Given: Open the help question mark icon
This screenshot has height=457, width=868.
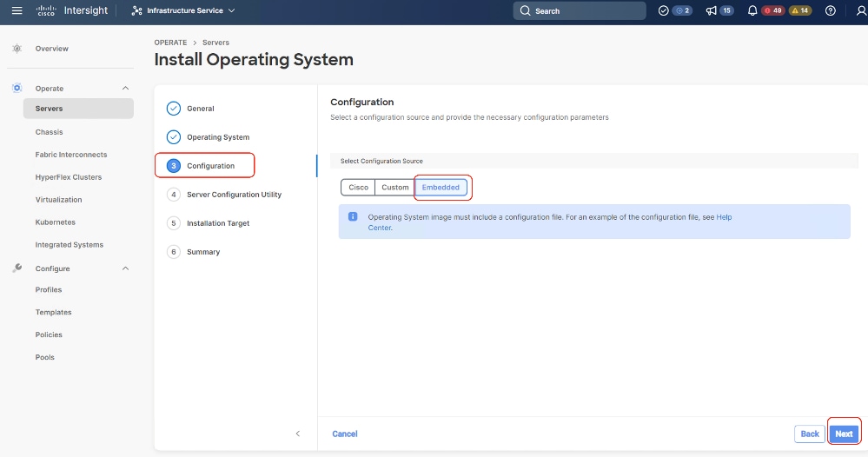Looking at the screenshot, I should coord(831,10).
